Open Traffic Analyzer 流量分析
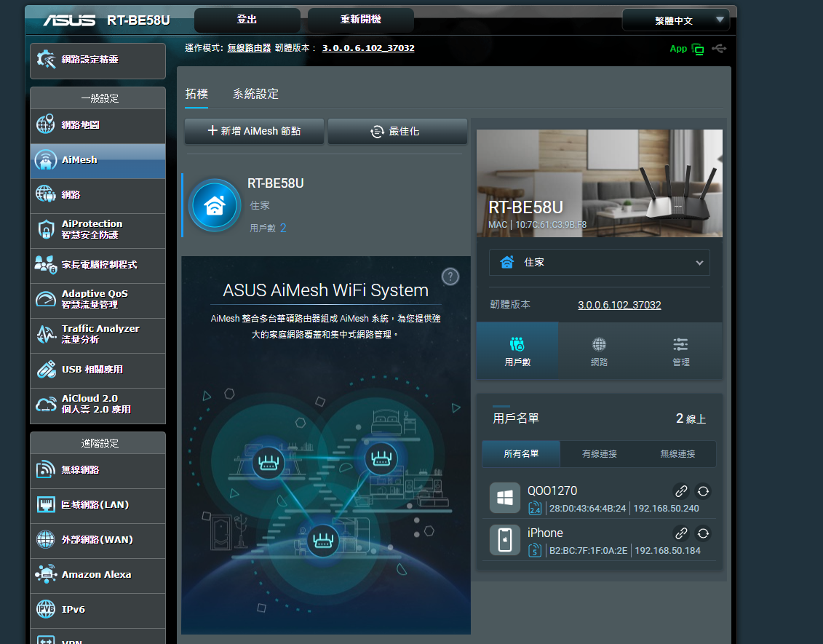Screen dimensions: 823x644 click(98, 335)
